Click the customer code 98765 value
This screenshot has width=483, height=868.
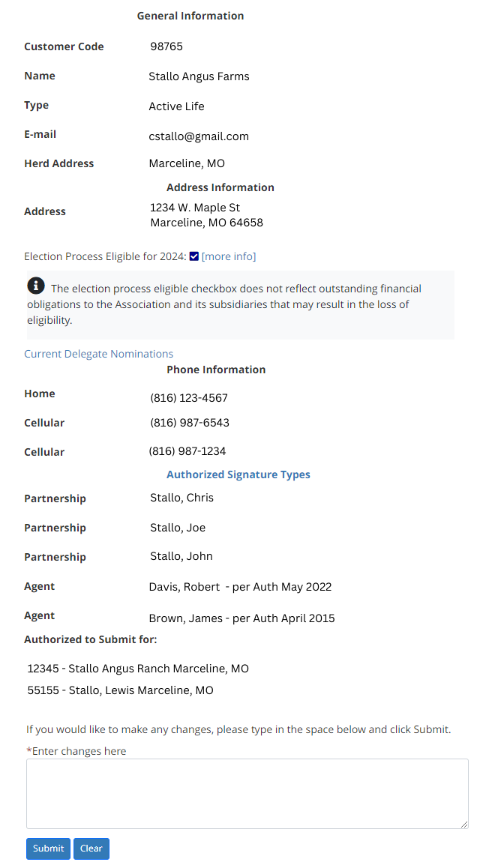pyautogui.click(x=166, y=46)
